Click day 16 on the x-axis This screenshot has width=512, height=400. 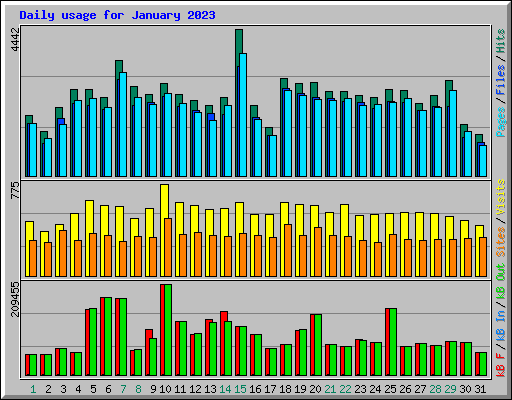tap(255, 389)
